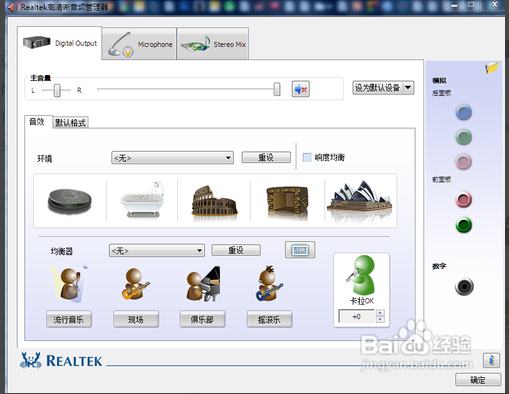
Task: Select the Bathroom environment icon
Action: pyautogui.click(x=142, y=200)
